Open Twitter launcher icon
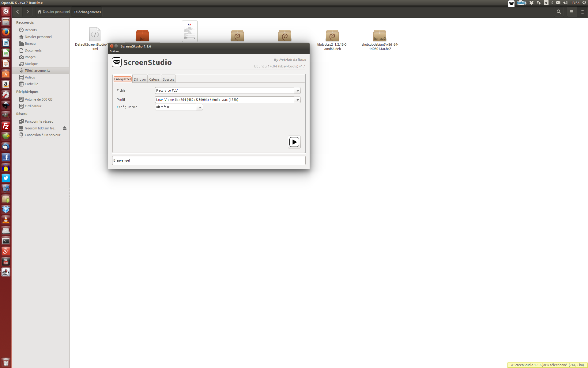 tap(6, 178)
